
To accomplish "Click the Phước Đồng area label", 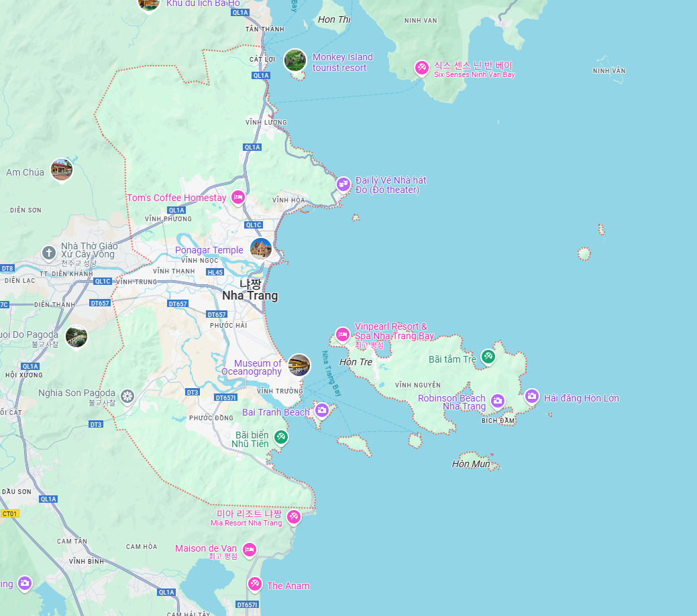I will pos(211,418).
